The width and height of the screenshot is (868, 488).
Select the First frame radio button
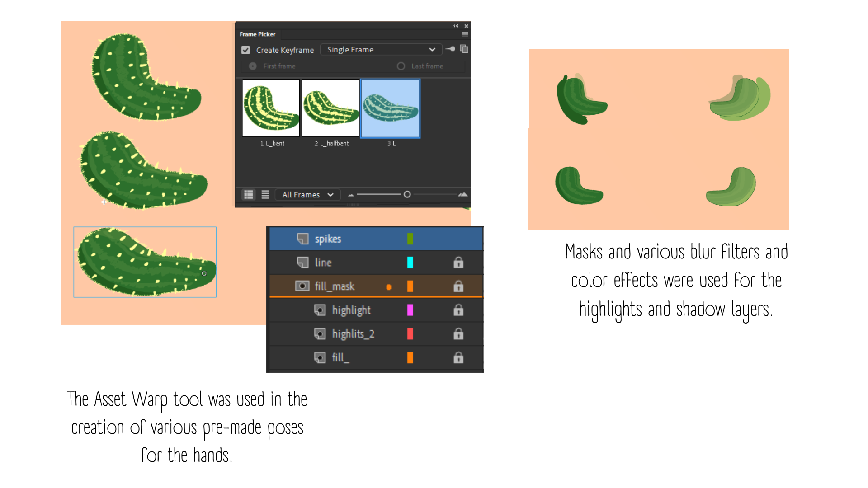coord(253,66)
